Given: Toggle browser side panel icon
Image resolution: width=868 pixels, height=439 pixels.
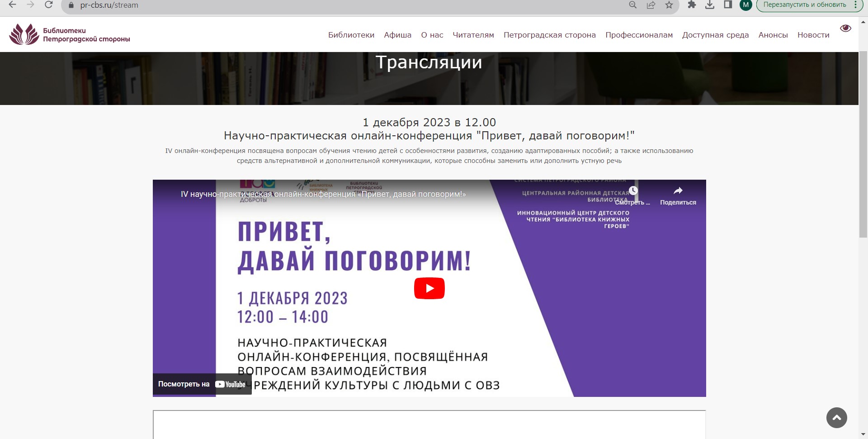Looking at the screenshot, I should point(728,5).
